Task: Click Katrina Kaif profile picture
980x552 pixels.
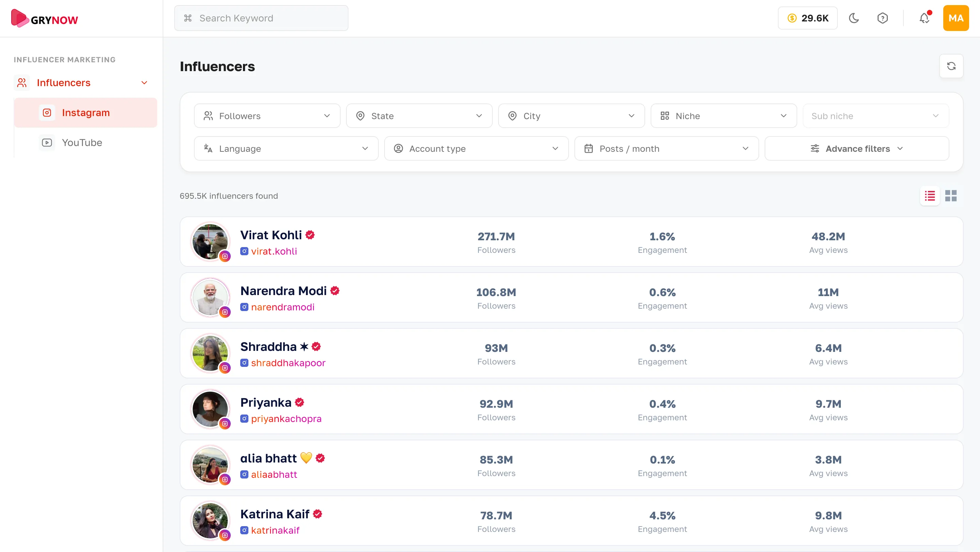Action: [x=210, y=521]
